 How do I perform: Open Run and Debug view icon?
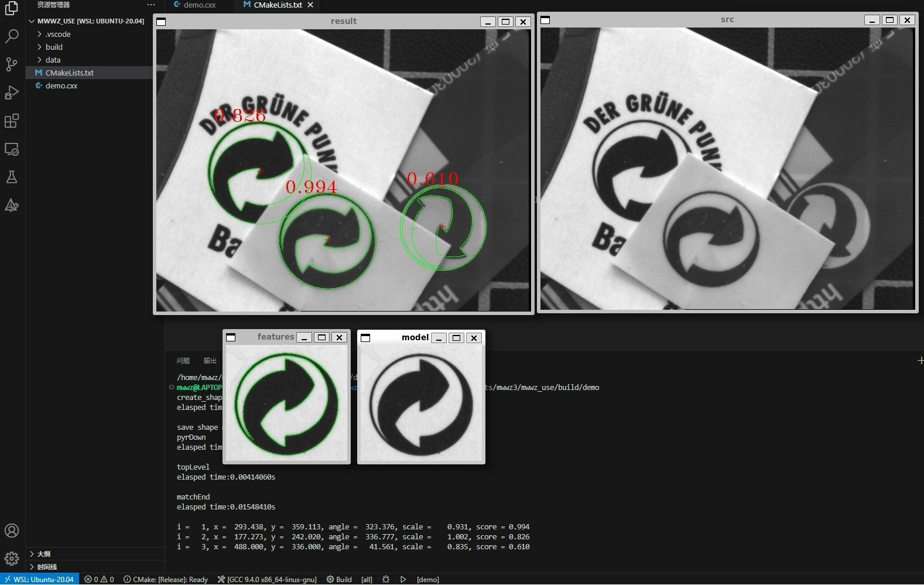[x=12, y=93]
